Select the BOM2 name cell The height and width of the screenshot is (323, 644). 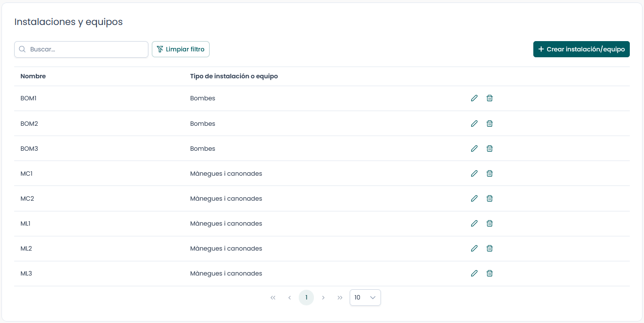(29, 123)
